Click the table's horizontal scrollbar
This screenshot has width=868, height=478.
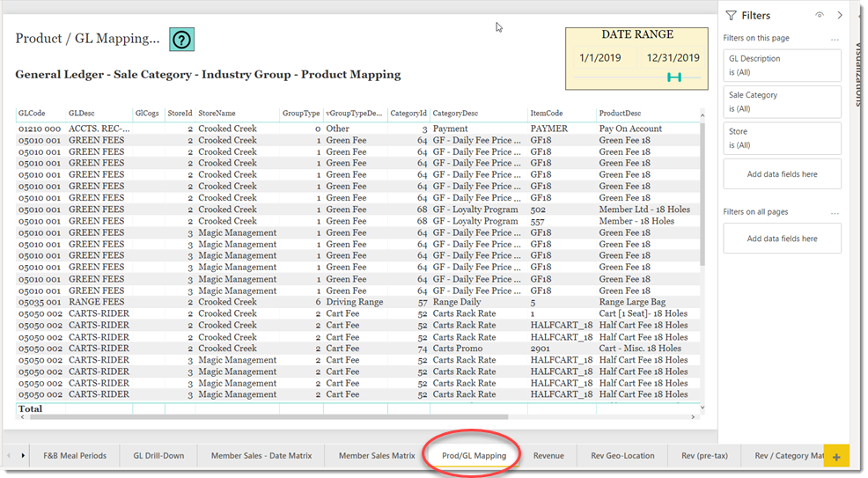(264, 416)
